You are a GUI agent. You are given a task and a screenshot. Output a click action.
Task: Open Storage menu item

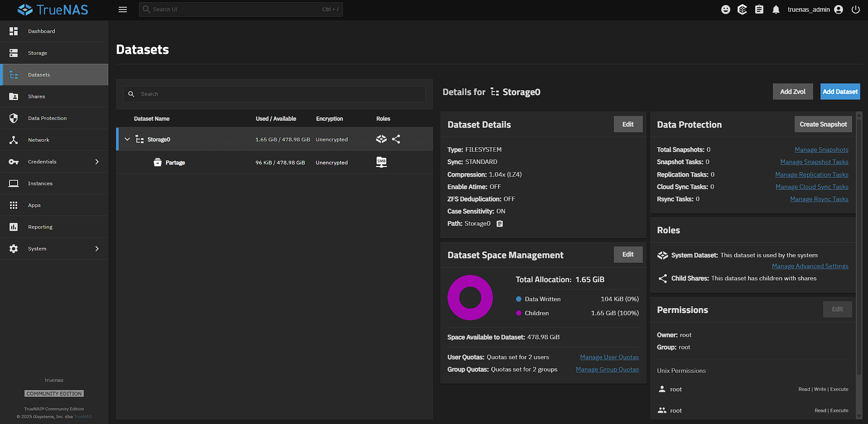click(x=54, y=53)
